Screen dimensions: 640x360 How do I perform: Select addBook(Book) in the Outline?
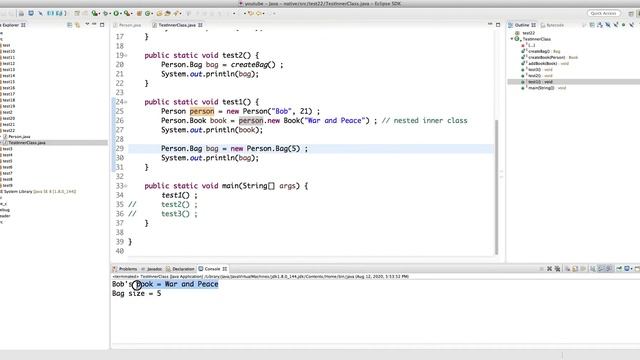pyautogui.click(x=545, y=64)
